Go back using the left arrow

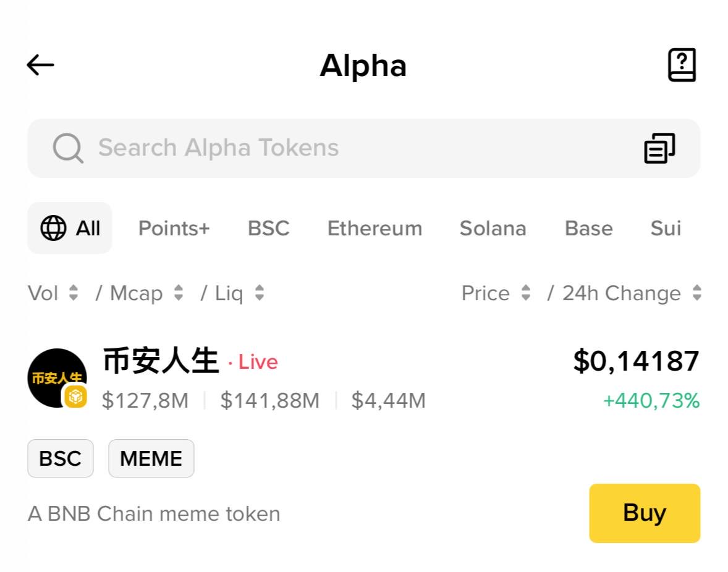click(41, 65)
